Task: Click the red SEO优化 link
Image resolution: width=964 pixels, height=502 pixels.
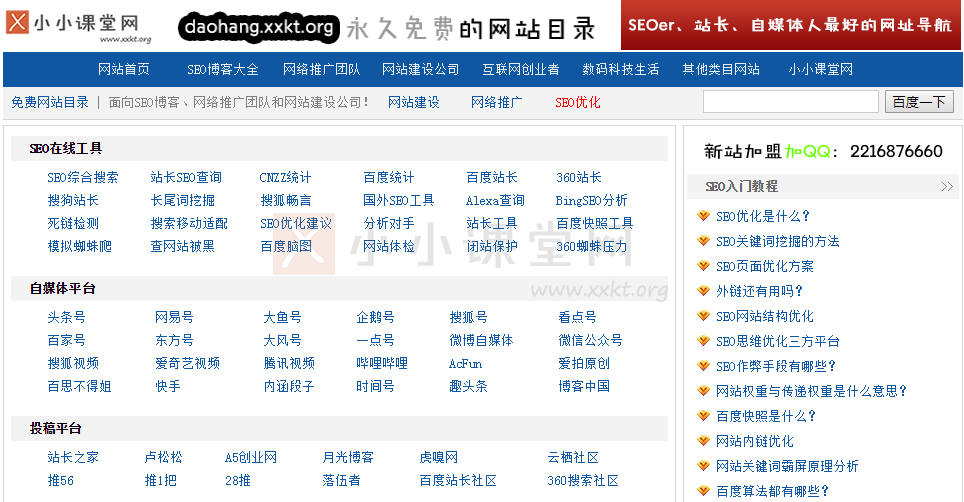Action: click(x=578, y=103)
